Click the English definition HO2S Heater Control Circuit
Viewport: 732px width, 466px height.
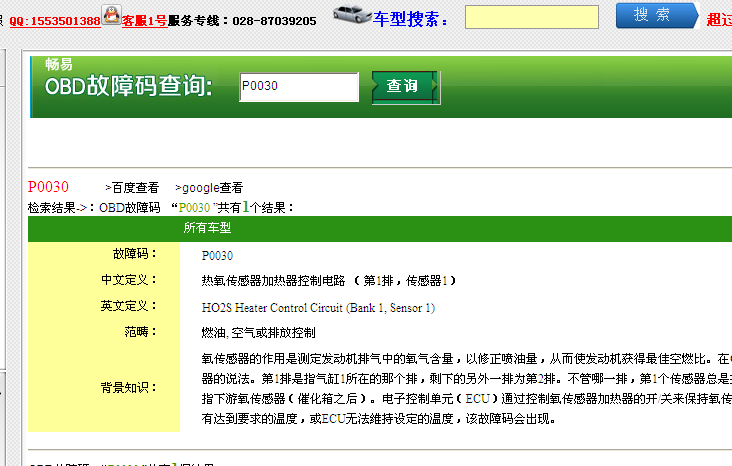tap(318, 308)
